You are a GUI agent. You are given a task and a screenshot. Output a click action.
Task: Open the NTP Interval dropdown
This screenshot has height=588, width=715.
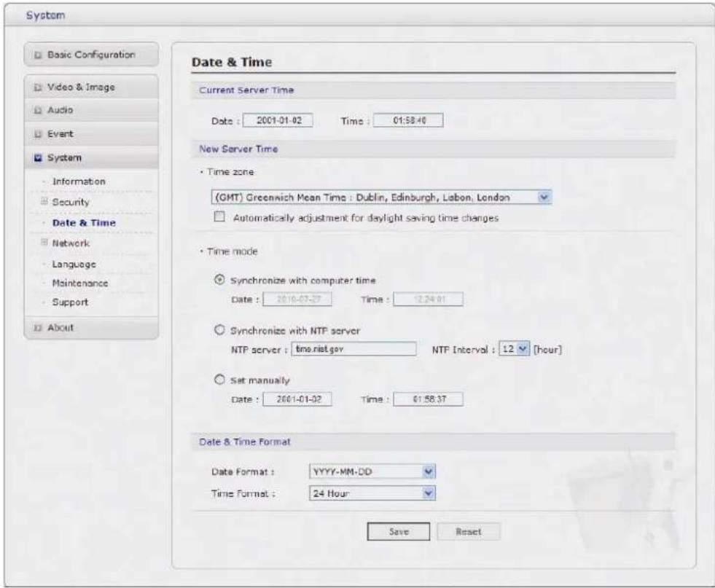click(x=515, y=349)
